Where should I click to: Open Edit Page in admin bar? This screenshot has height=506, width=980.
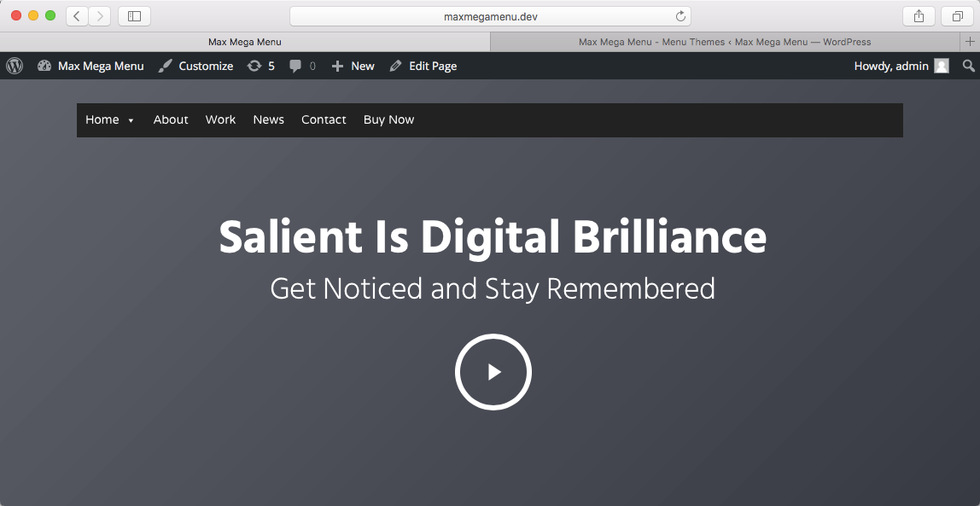click(x=423, y=66)
